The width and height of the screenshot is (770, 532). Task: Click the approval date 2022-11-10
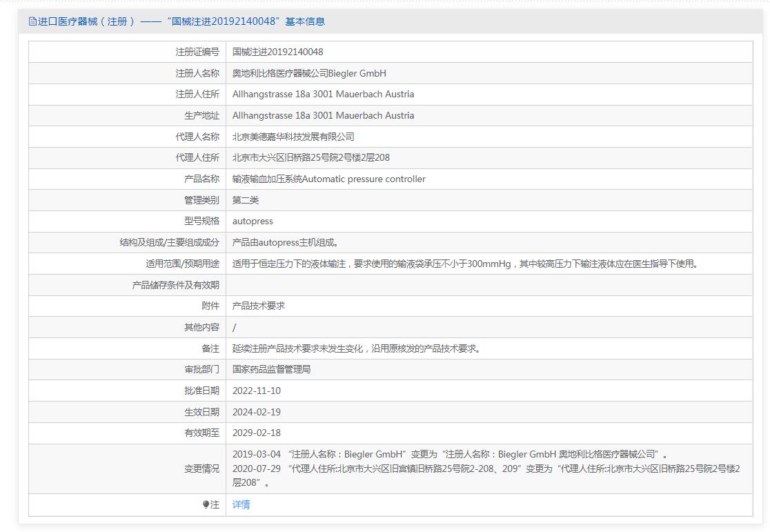[x=257, y=391]
